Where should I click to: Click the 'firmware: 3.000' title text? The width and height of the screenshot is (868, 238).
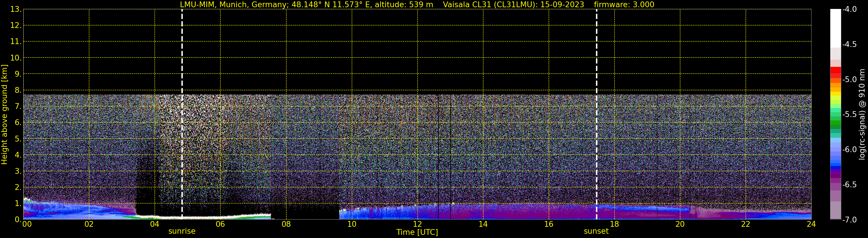[x=624, y=5]
